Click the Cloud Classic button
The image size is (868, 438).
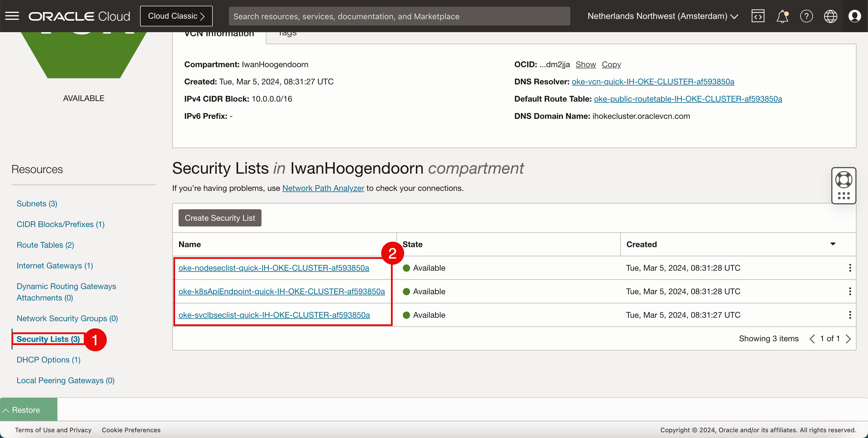coord(176,16)
